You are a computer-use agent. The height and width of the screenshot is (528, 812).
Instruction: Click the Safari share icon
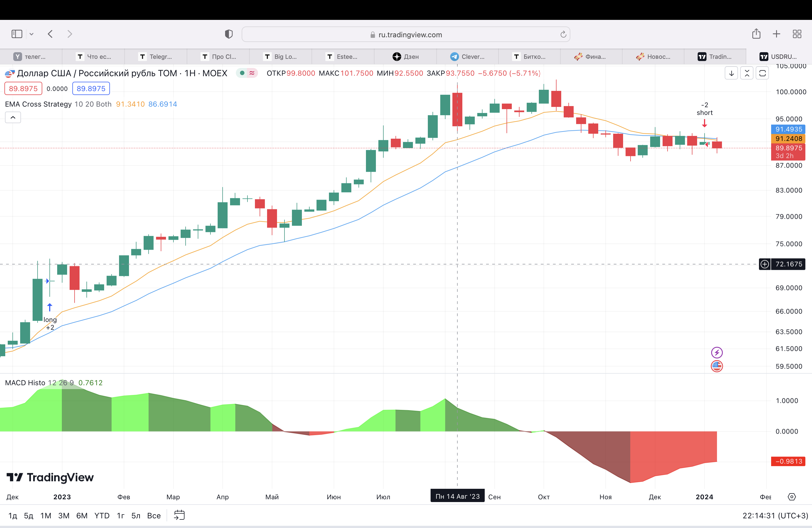click(x=756, y=34)
